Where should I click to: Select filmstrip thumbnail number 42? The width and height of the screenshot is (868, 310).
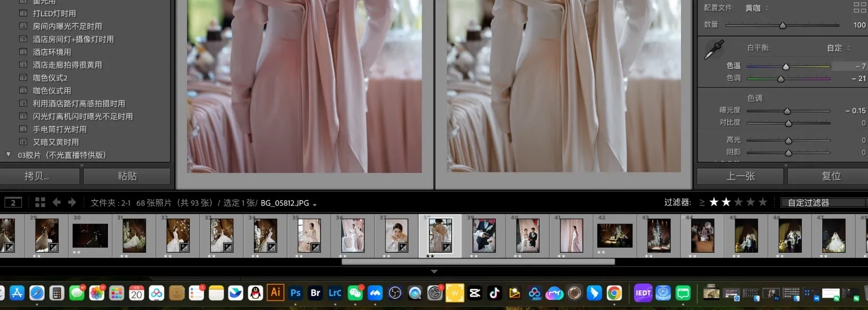click(x=615, y=236)
